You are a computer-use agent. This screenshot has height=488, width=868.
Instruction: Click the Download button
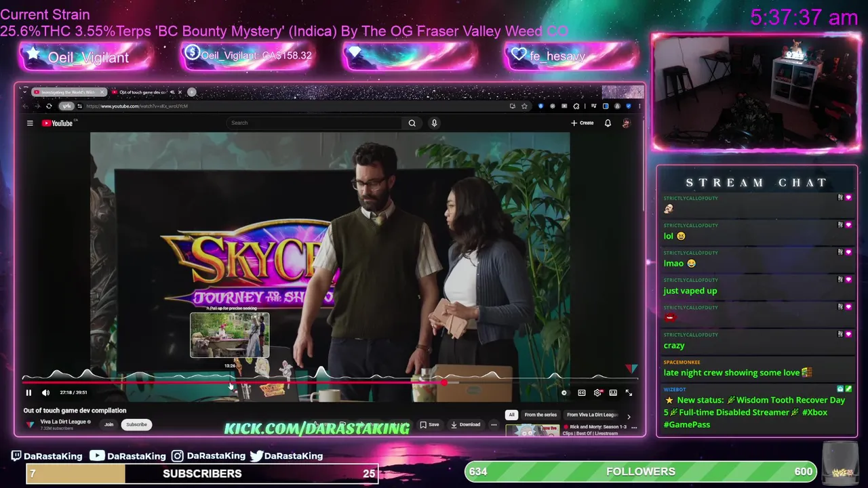coord(465,424)
